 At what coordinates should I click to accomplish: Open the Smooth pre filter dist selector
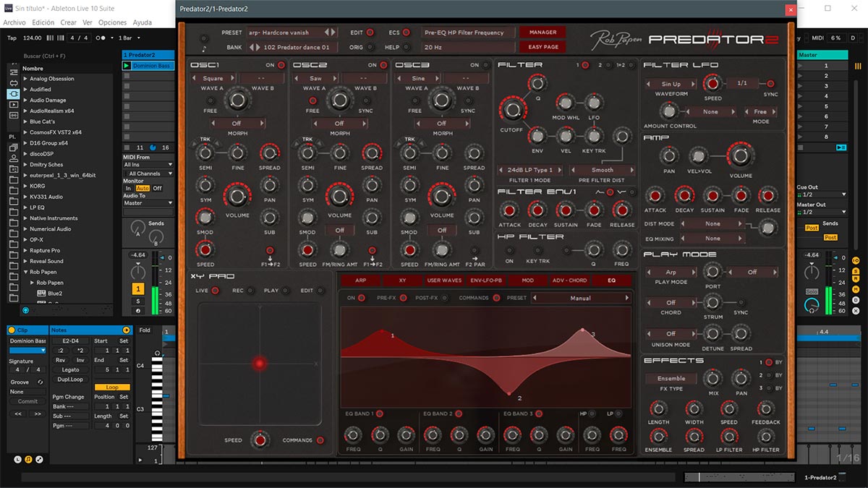[602, 170]
